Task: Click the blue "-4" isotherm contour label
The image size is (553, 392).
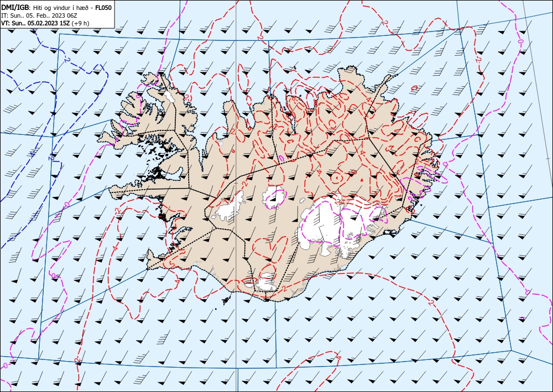Action: (x=32, y=154)
